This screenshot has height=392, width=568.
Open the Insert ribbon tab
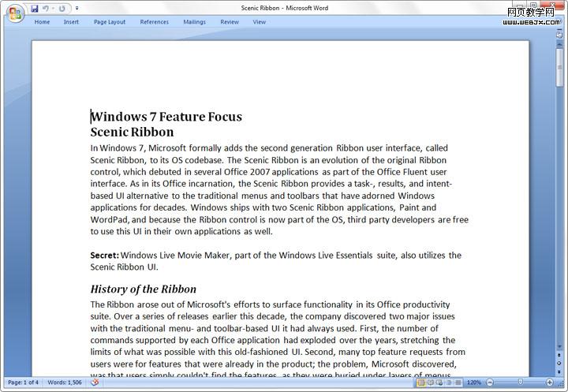[71, 22]
